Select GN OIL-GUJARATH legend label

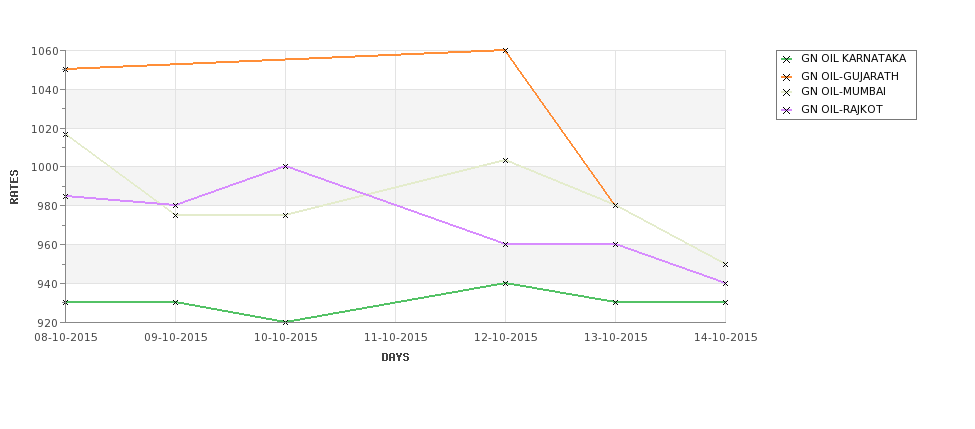pos(849,76)
